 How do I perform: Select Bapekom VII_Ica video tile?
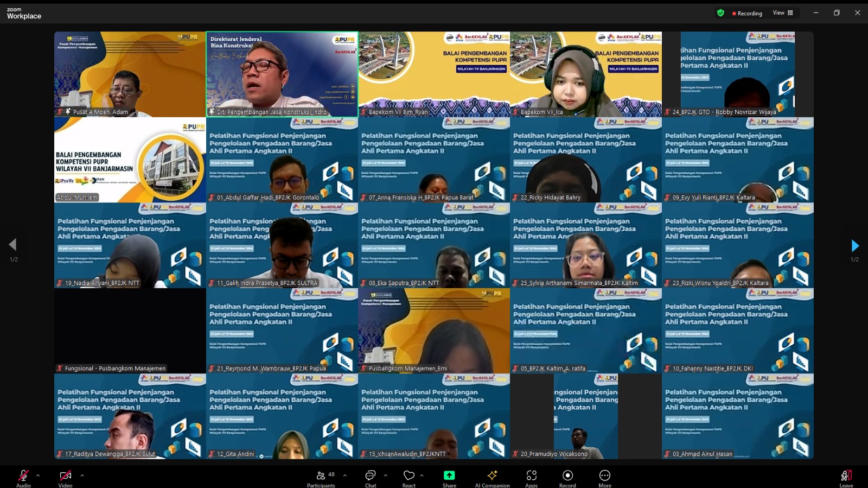click(x=586, y=74)
